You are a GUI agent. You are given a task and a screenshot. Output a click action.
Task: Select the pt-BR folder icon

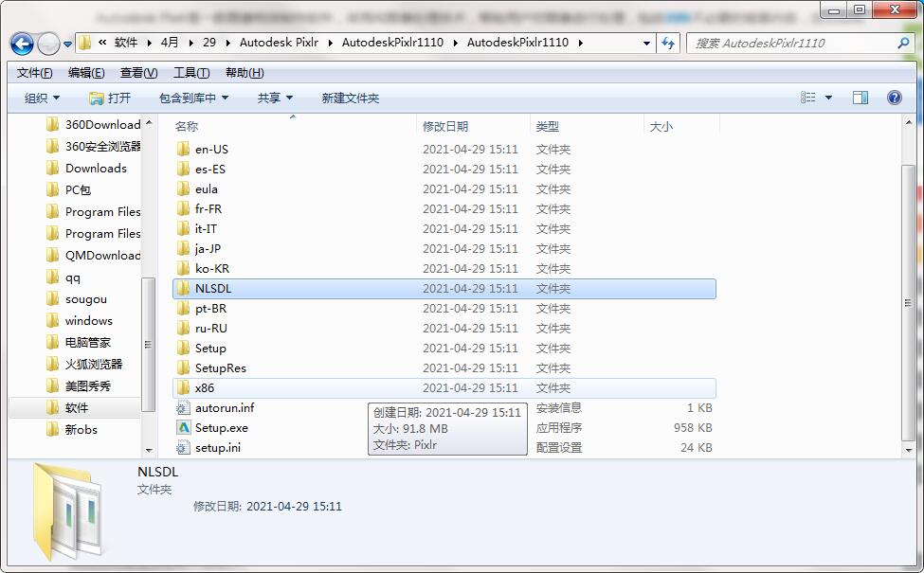183,308
